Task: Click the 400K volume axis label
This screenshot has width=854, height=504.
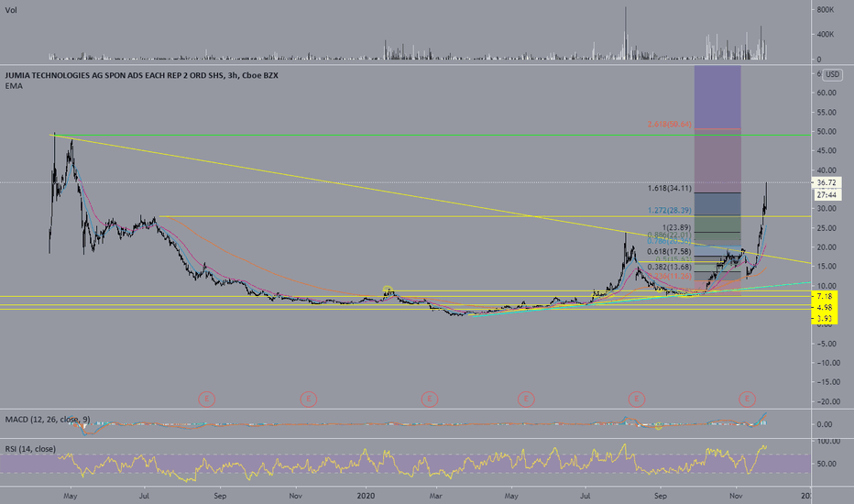Action: click(x=826, y=34)
